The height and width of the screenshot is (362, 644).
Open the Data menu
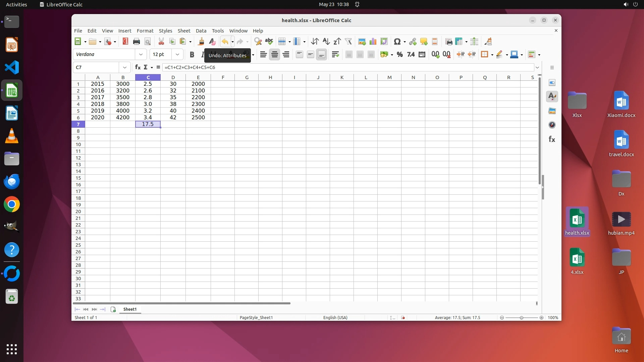(201, 31)
